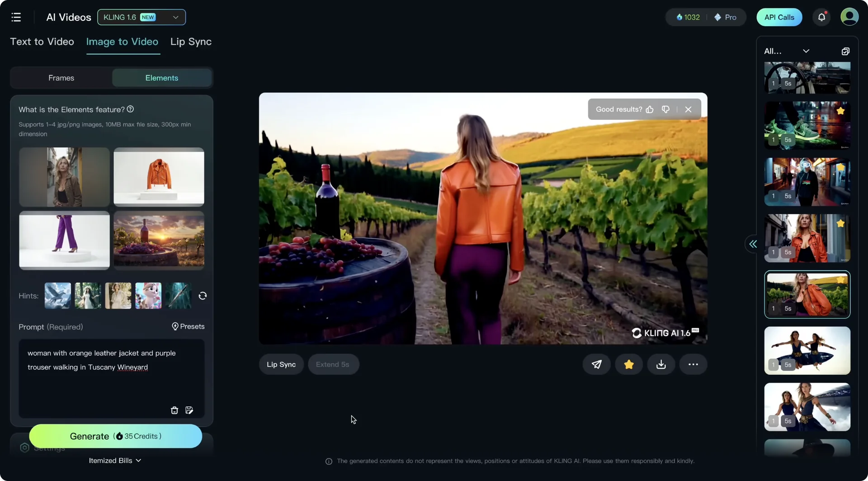Screen dimensions: 868x481
Task: Open the KLING 1.6 model dropdown
Action: [141, 17]
